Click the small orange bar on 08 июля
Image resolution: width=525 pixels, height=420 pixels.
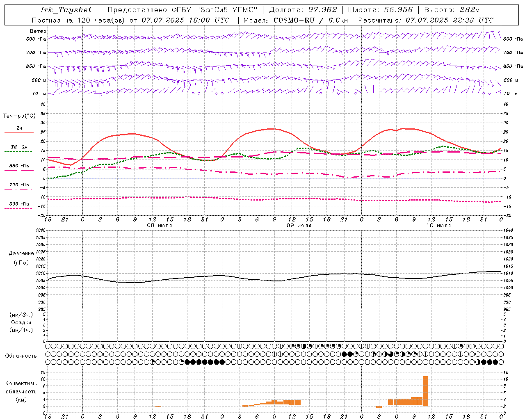158,406
